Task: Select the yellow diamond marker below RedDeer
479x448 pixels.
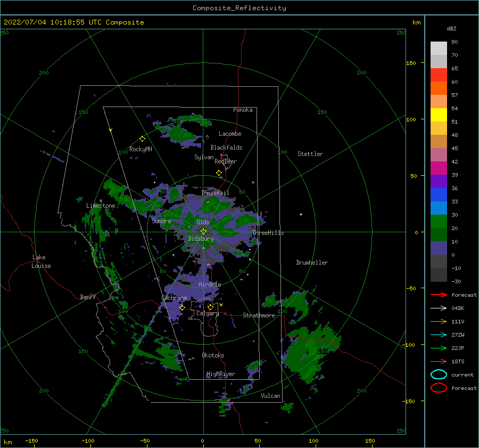Action: point(219,173)
